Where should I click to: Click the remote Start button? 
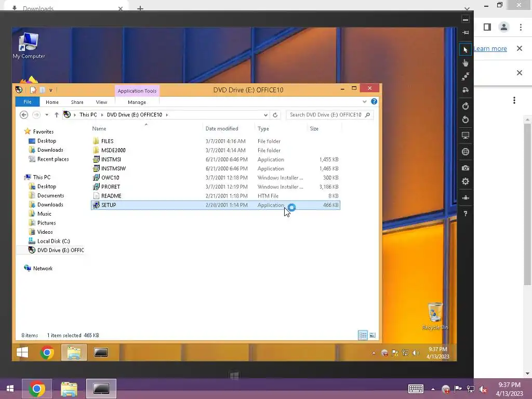pyautogui.click(x=22, y=353)
